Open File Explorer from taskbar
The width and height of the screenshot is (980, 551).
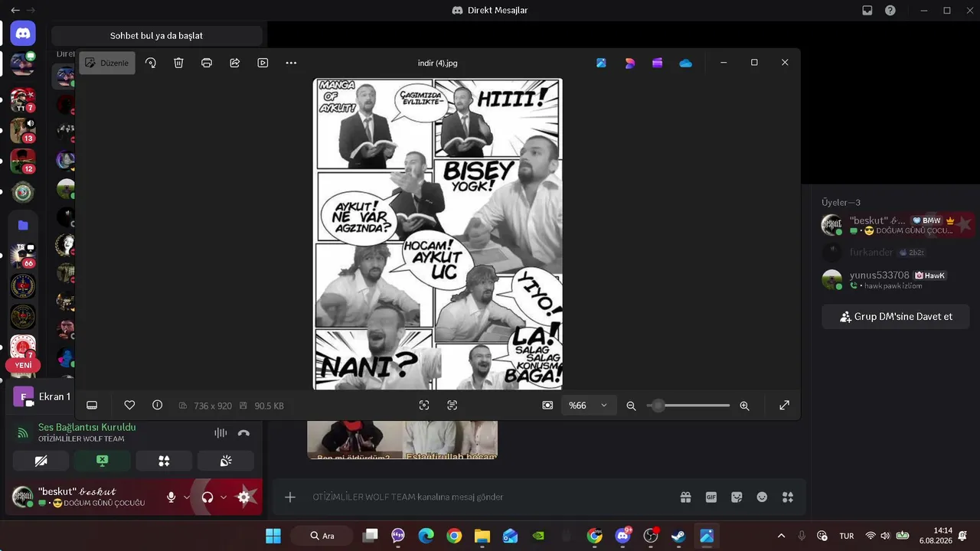pyautogui.click(x=482, y=536)
